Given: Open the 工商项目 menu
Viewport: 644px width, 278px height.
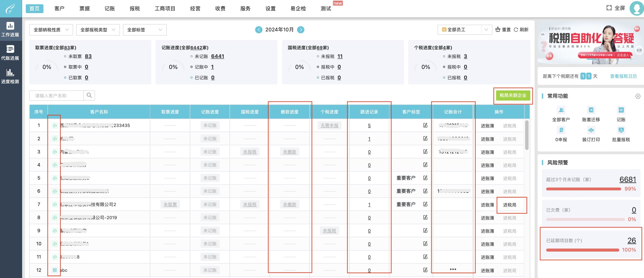Looking at the screenshot, I should click(x=165, y=9).
